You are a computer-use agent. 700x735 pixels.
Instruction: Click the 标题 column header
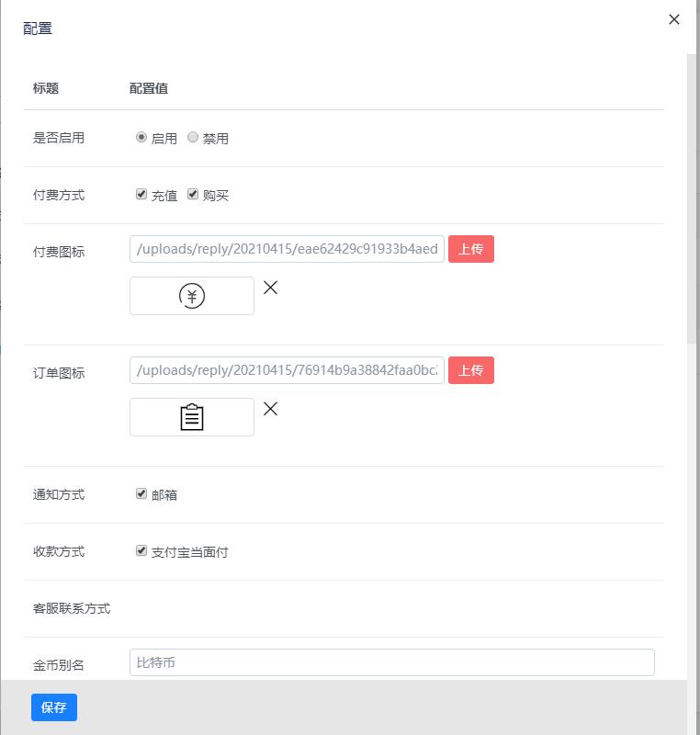tap(46, 89)
